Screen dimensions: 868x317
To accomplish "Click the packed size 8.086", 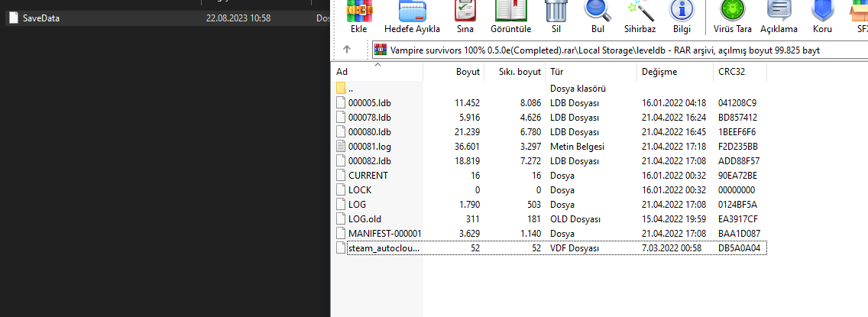I will click(529, 103).
